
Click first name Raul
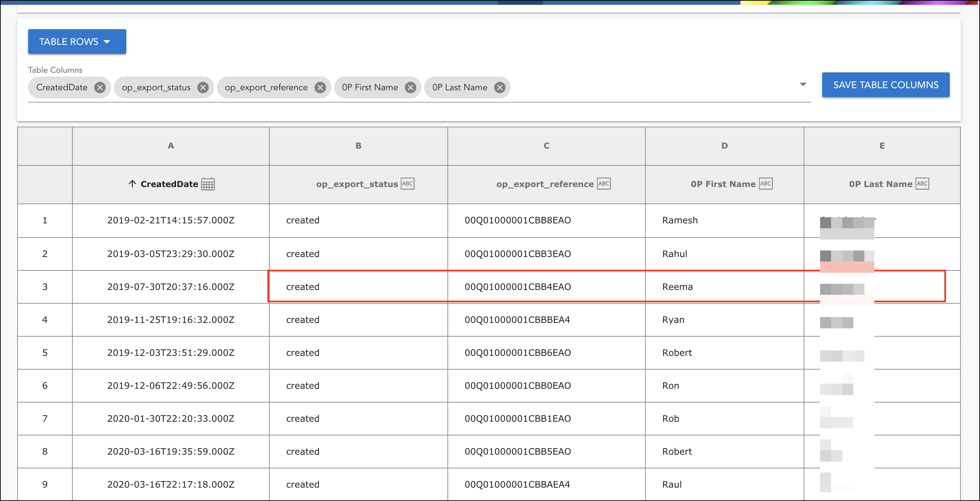pyautogui.click(x=672, y=484)
